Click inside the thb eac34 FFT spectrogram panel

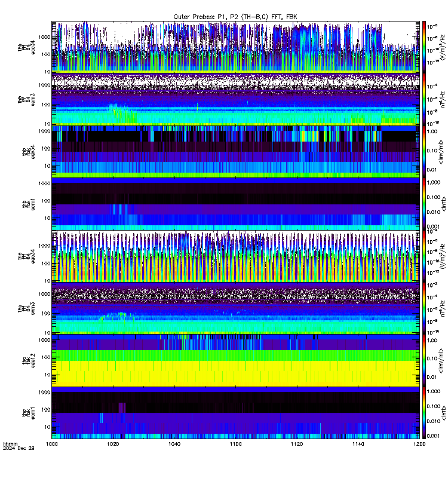[x=235, y=47]
